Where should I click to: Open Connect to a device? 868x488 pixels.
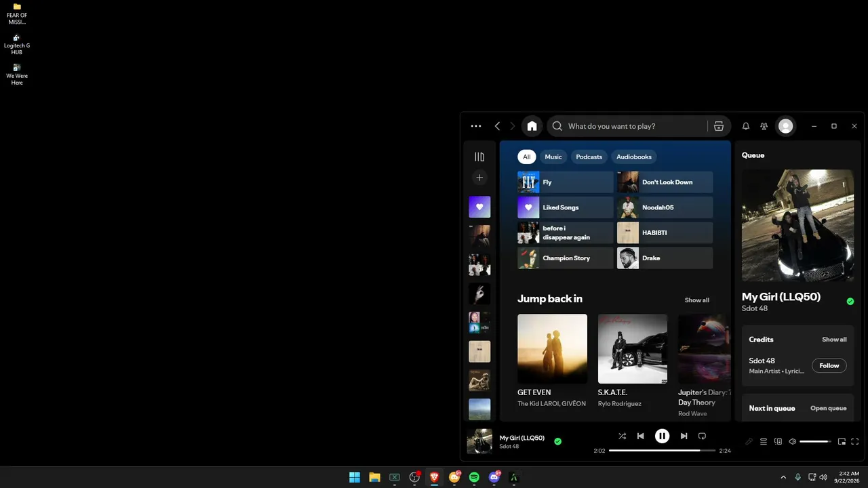pyautogui.click(x=778, y=441)
